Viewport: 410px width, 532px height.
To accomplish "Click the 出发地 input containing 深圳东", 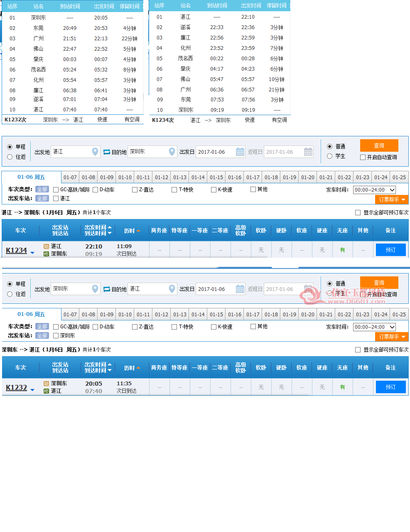I will click(76, 289).
